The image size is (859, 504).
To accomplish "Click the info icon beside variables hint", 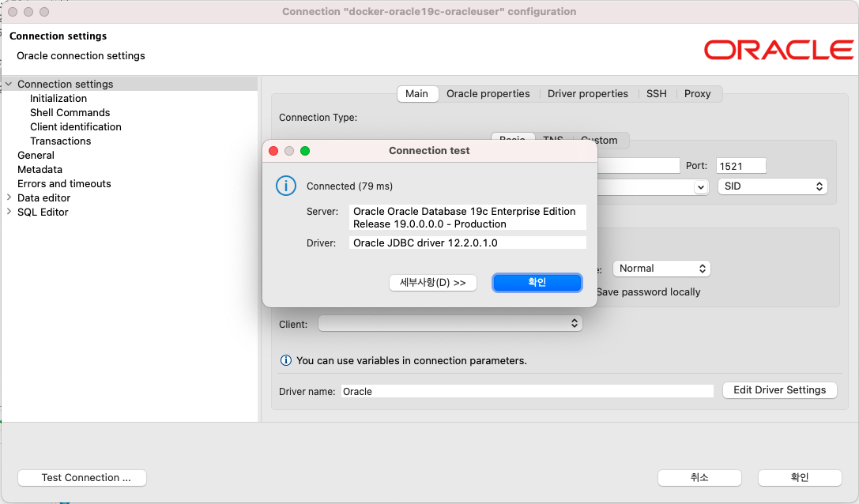I will (285, 360).
